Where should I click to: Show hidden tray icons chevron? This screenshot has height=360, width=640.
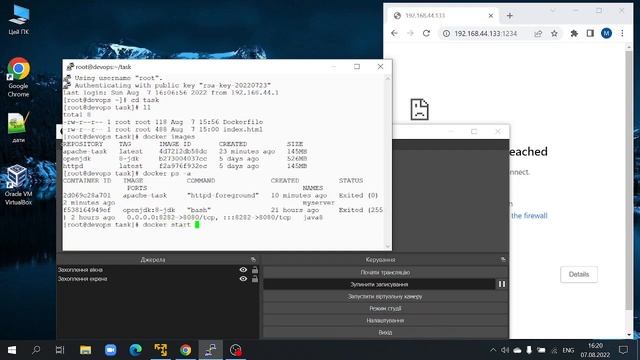[x=493, y=350]
